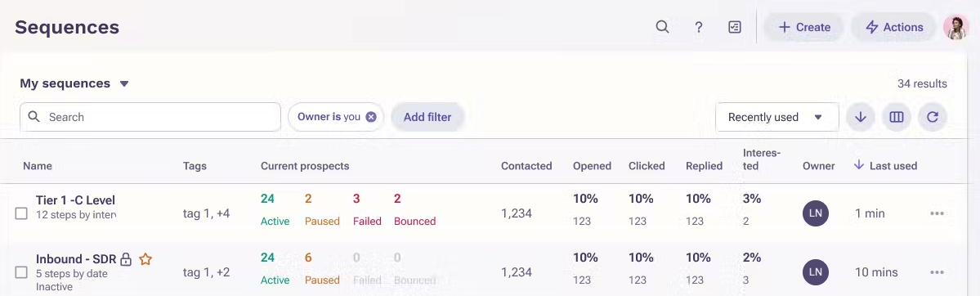Open the search icon in top header
This screenshot has width=980, height=296.
pyautogui.click(x=663, y=27)
